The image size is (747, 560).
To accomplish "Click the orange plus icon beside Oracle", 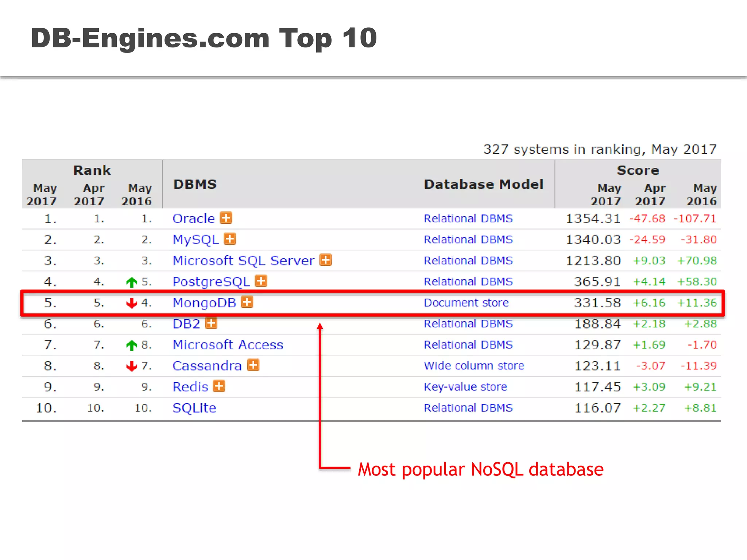I will pos(226,218).
